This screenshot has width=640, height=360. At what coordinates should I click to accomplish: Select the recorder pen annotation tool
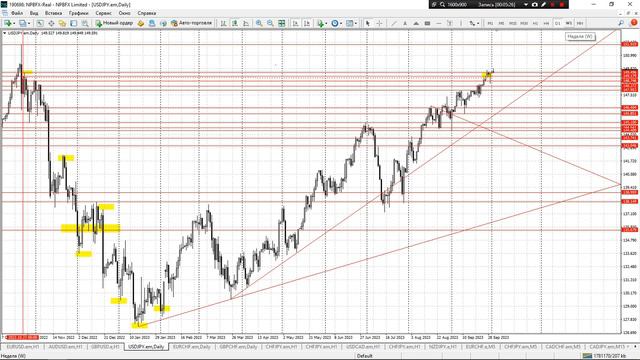coord(543,4)
